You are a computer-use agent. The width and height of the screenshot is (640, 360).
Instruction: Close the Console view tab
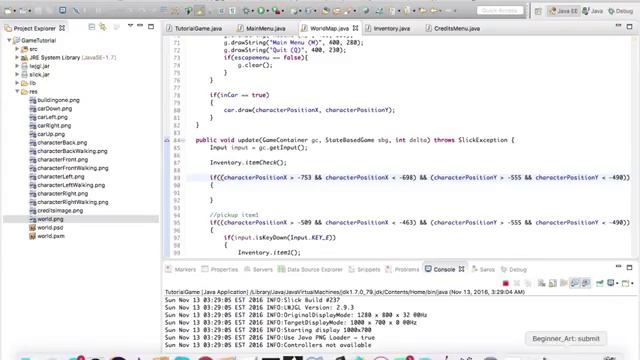[461, 269]
